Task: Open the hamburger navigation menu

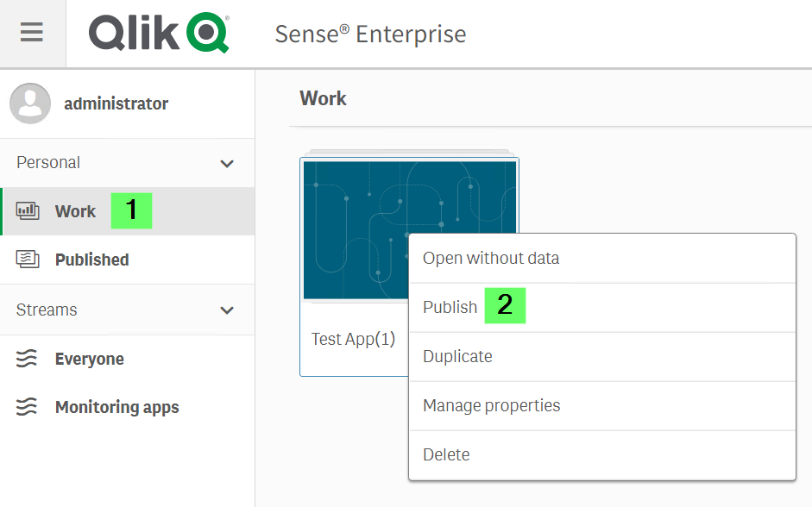Action: click(x=32, y=33)
